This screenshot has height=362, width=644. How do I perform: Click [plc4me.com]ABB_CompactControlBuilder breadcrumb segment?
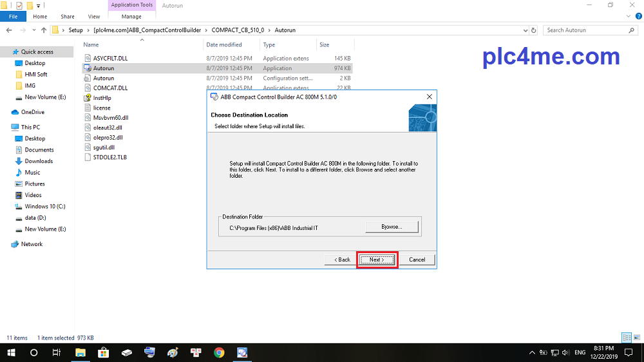click(147, 30)
